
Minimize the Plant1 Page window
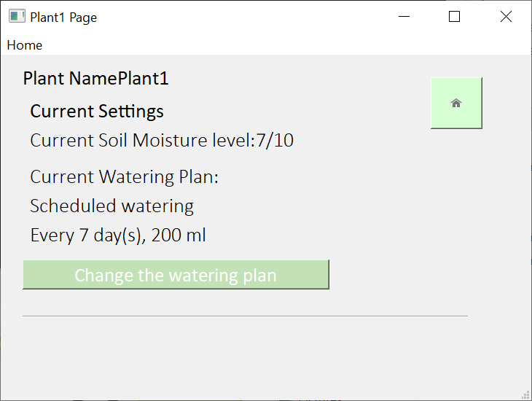(403, 17)
